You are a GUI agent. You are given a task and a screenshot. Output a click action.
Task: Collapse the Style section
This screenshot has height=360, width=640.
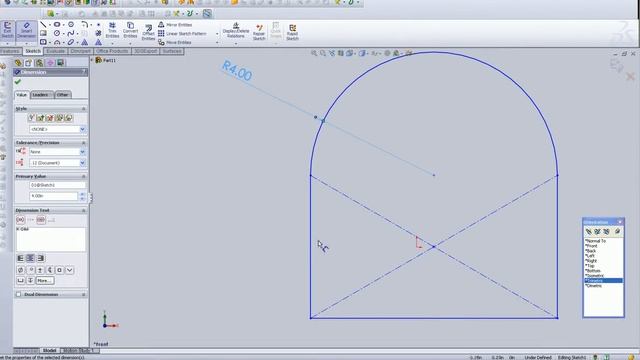click(84, 109)
